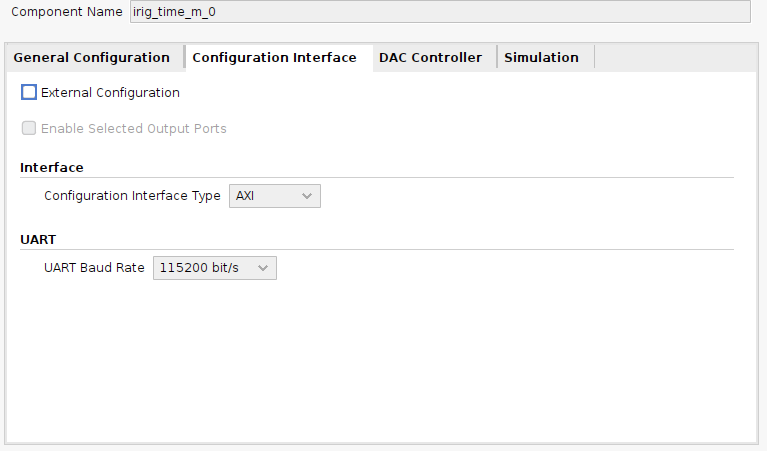Click the UART section header

(x=38, y=240)
